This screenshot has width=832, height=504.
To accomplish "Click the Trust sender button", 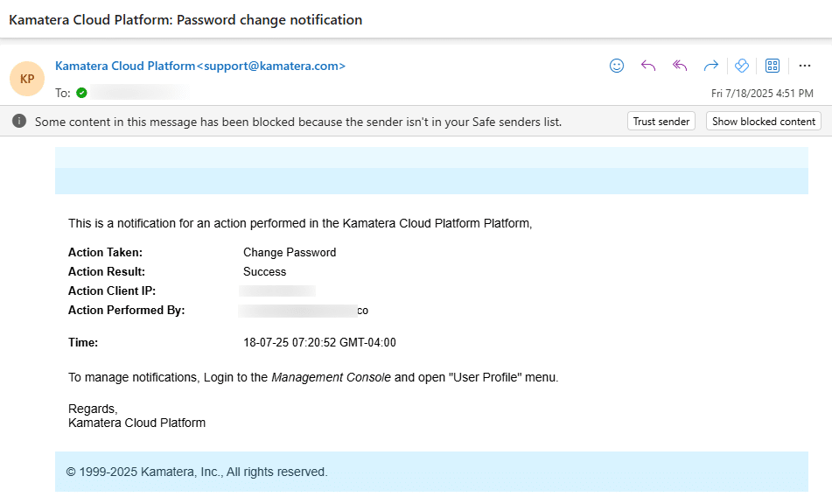I will [661, 121].
